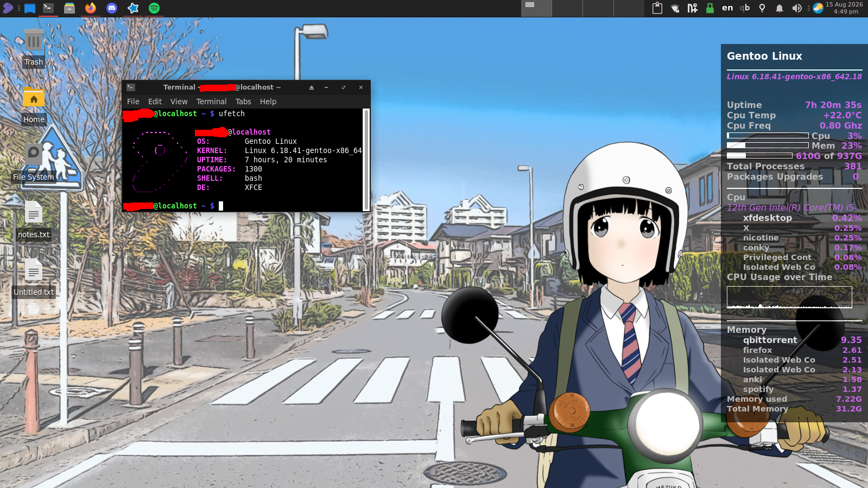The height and width of the screenshot is (488, 868).
Task: Click the "1300" packages value in Terminal
Action: (x=254, y=169)
